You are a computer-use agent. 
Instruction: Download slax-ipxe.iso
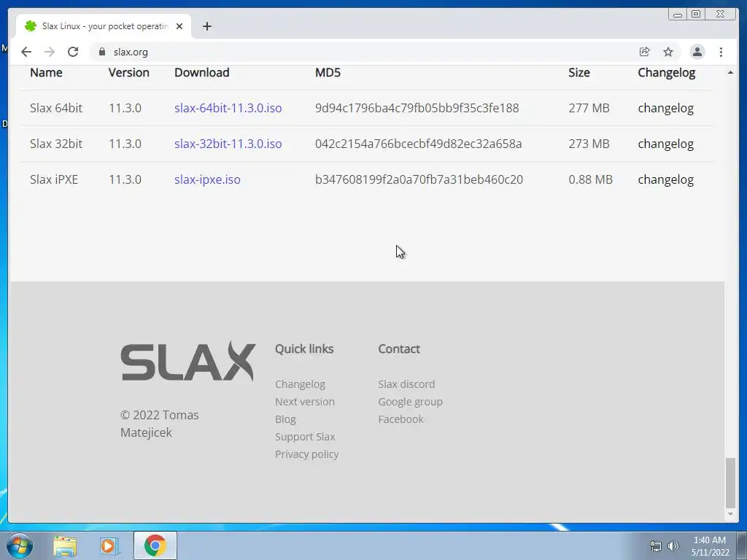(x=207, y=179)
